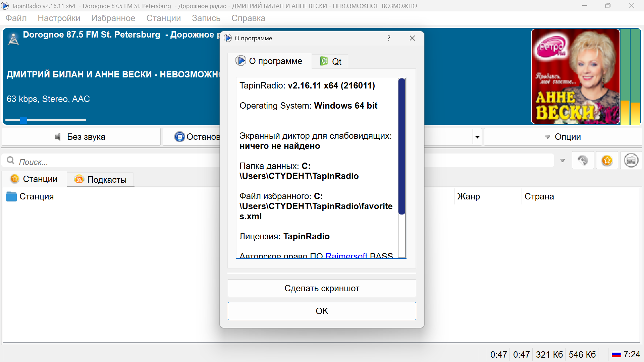Click black dropdown arrow left of Опции
Screen dimensions: 644x362
click(477, 137)
